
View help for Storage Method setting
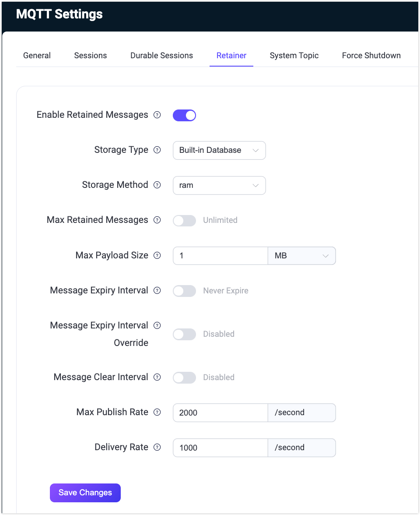(157, 185)
